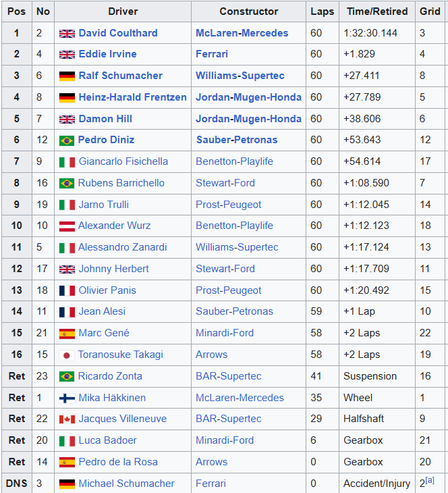Open Ferrari constructor link in Irvine's row

[212, 54]
